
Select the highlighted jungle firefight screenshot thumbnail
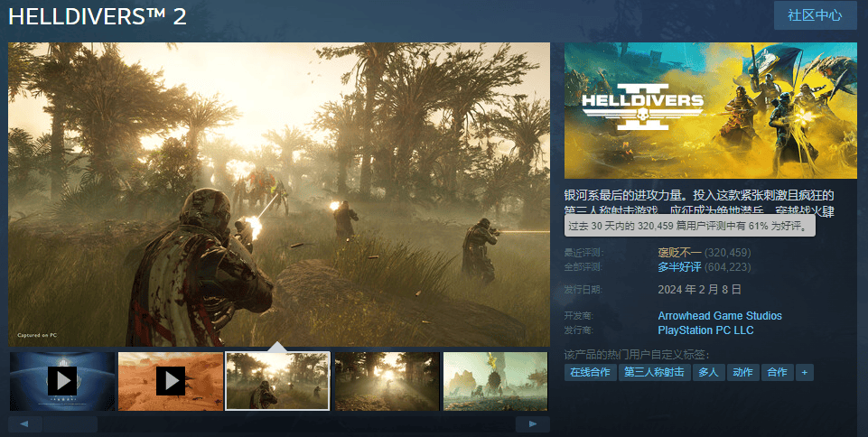coord(278,381)
